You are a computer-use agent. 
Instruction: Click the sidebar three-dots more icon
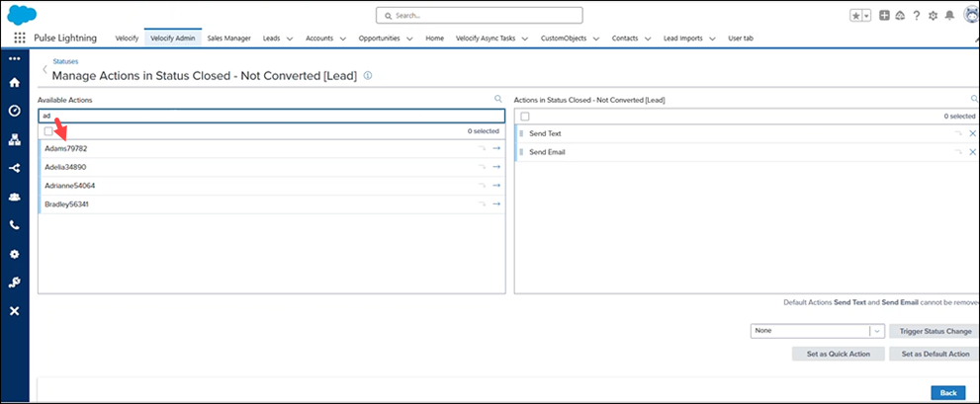point(15,58)
